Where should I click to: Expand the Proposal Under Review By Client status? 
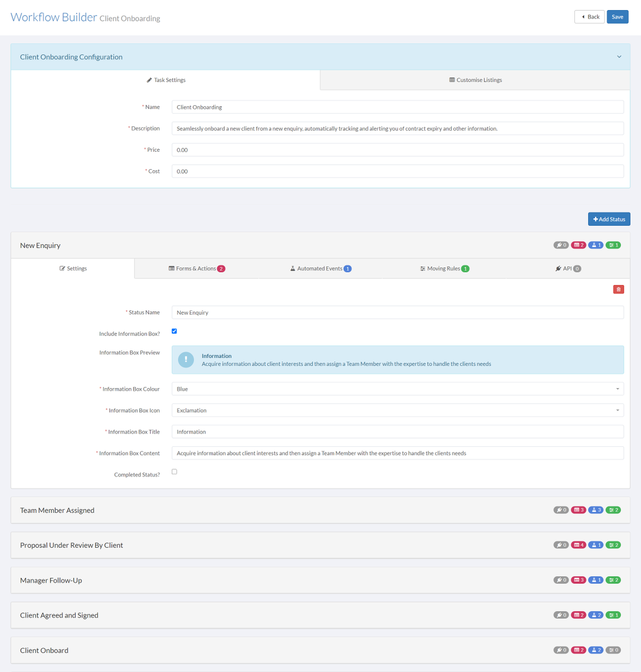[x=320, y=545]
